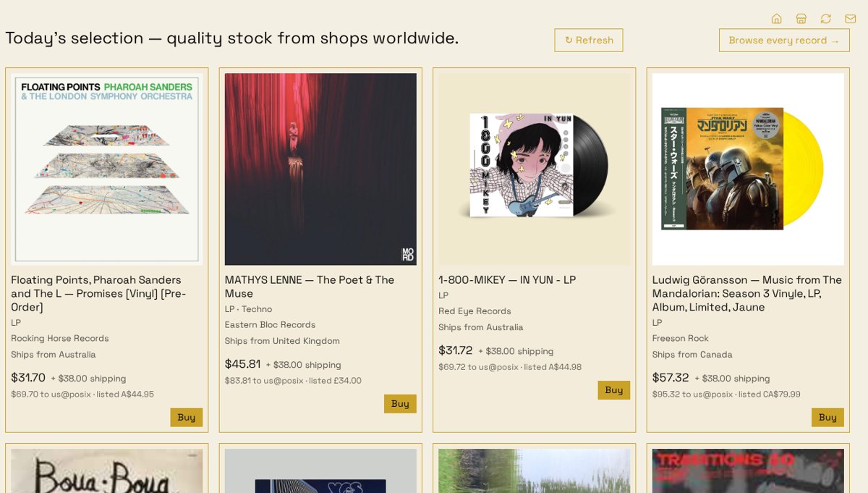The image size is (868, 493).
Task: Buy the Floating Points Promises record
Action: click(187, 418)
